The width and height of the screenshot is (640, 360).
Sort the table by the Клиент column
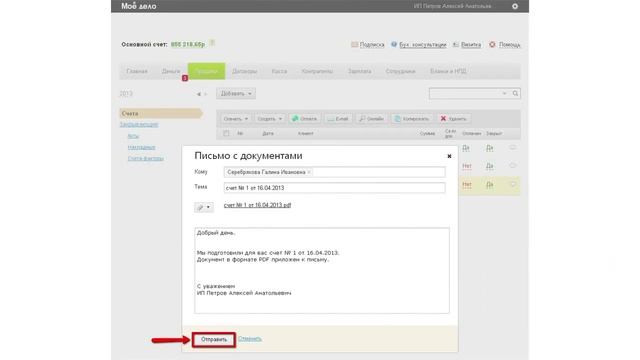[305, 133]
